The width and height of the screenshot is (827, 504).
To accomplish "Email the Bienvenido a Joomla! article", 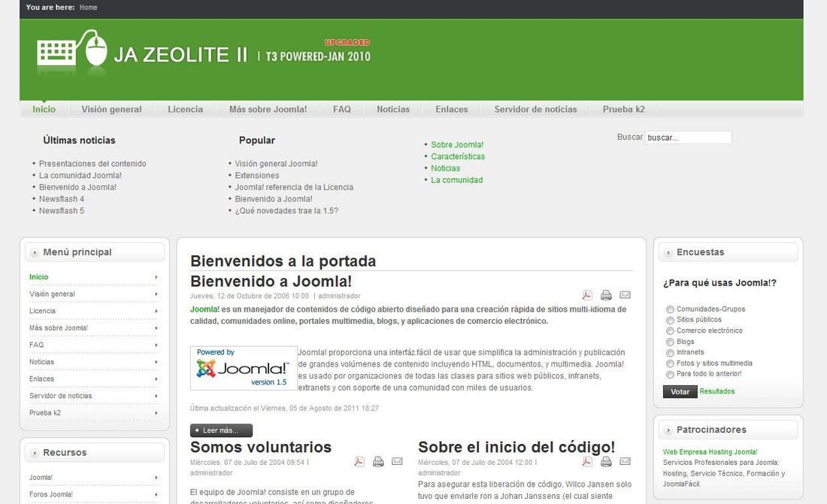I will pos(625,294).
